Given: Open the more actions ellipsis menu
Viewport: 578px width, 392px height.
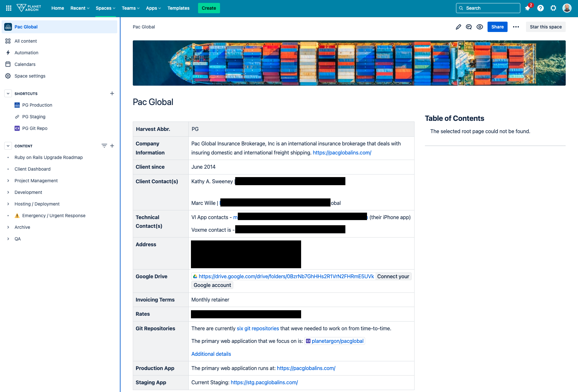Looking at the screenshot, I should click(516, 27).
